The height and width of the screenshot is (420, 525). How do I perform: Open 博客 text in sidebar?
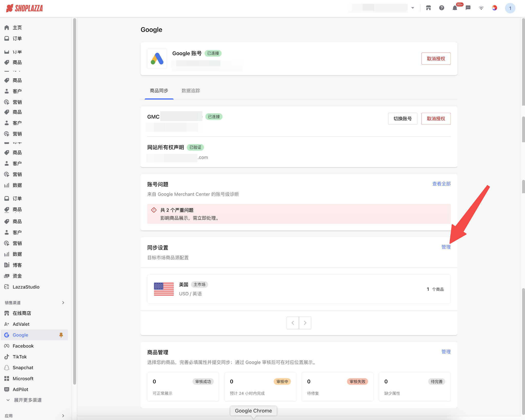[17, 265]
